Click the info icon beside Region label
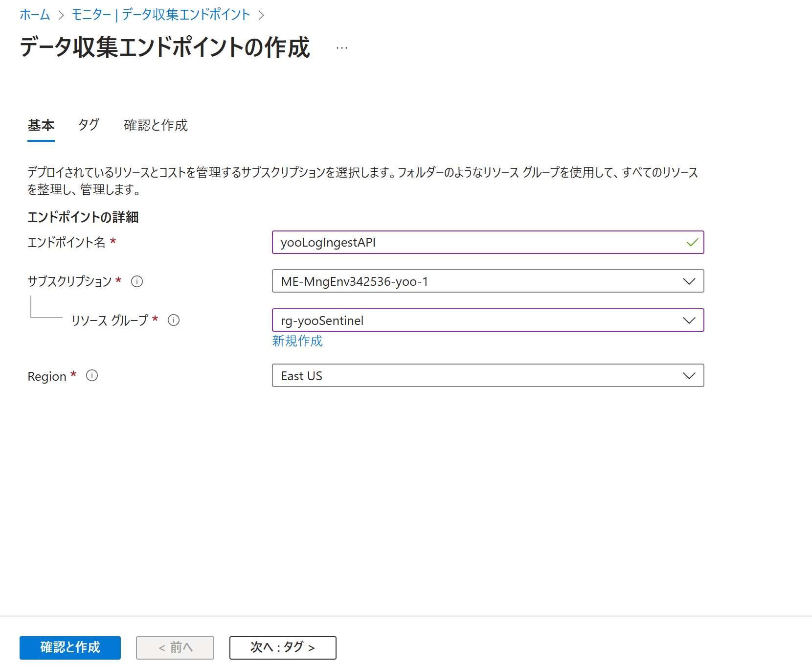Image resolution: width=812 pixels, height=665 pixels. point(92,375)
